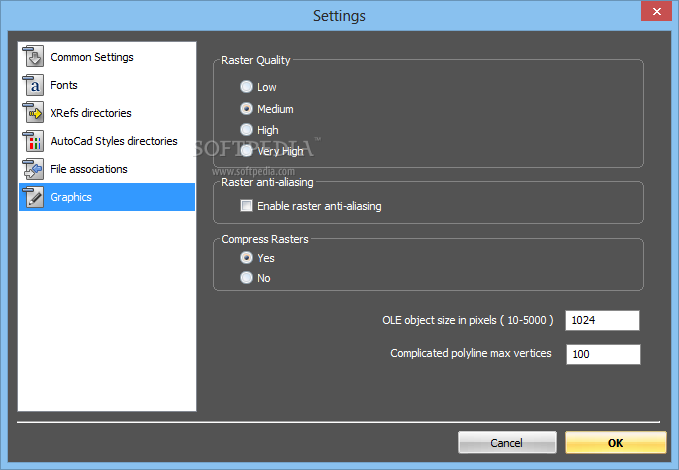Close the Settings window
This screenshot has height=470, width=679.
[656, 11]
